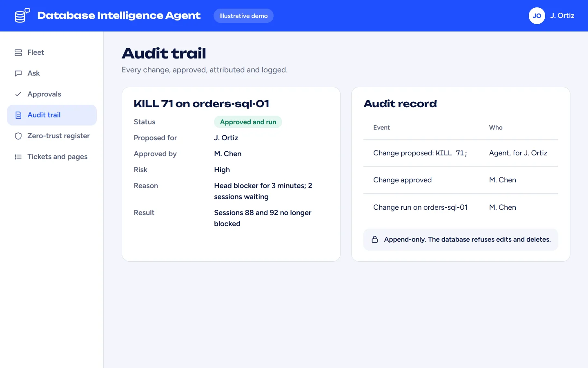This screenshot has height=368, width=588.
Task: Click the Zero-trust register shield icon
Action: tap(18, 136)
